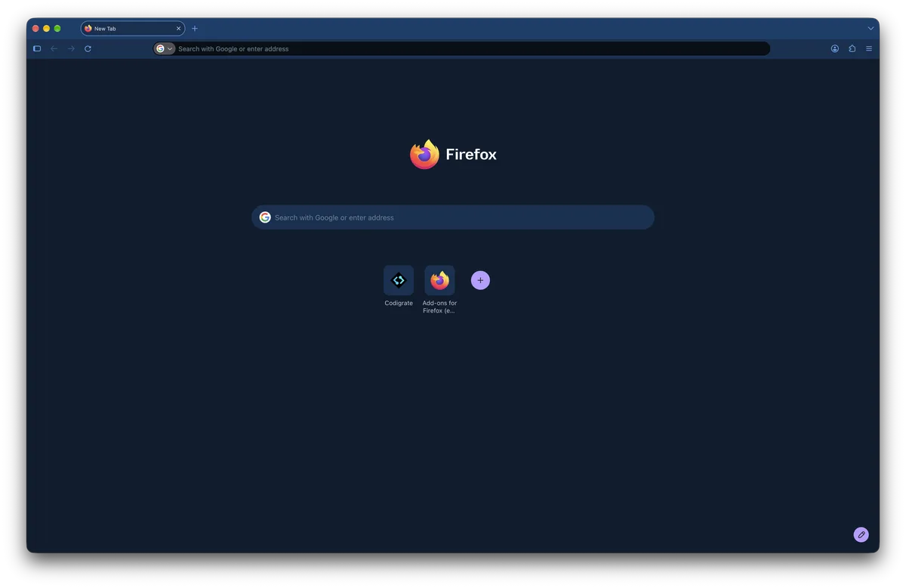The height and width of the screenshot is (588, 906).
Task: Select the New Tab tab
Action: pyautogui.click(x=133, y=29)
